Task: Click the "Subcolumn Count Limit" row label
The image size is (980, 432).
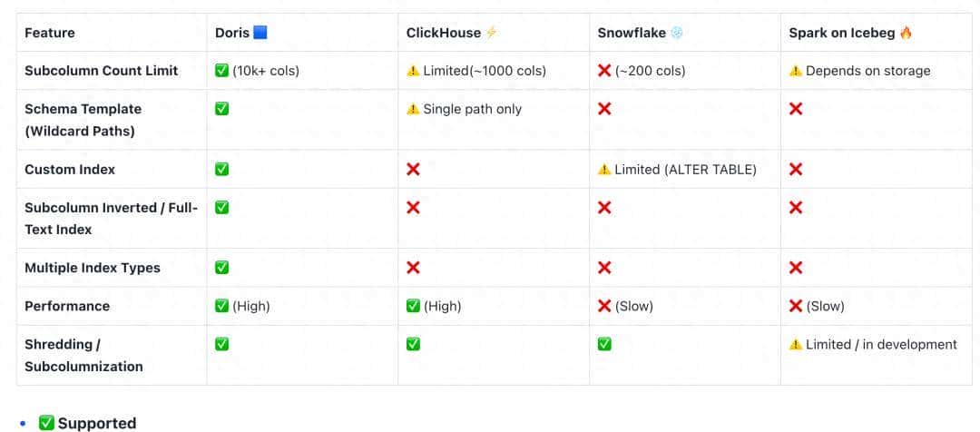Action: (x=102, y=71)
